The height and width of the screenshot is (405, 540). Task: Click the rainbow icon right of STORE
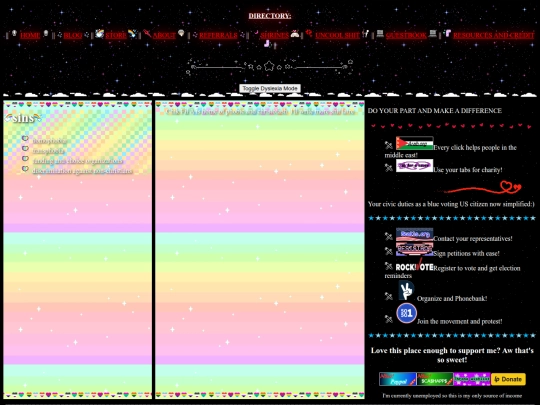pyautogui.click(x=132, y=34)
